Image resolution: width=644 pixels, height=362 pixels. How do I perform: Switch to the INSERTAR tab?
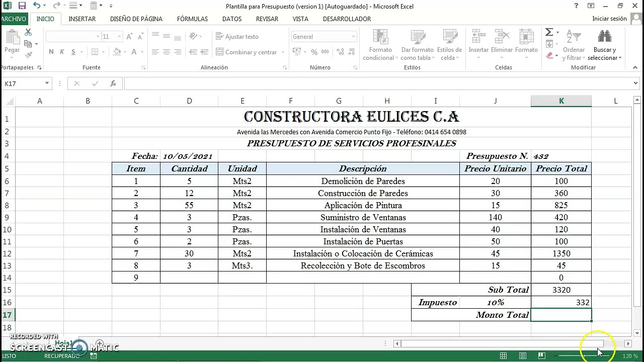pyautogui.click(x=82, y=19)
